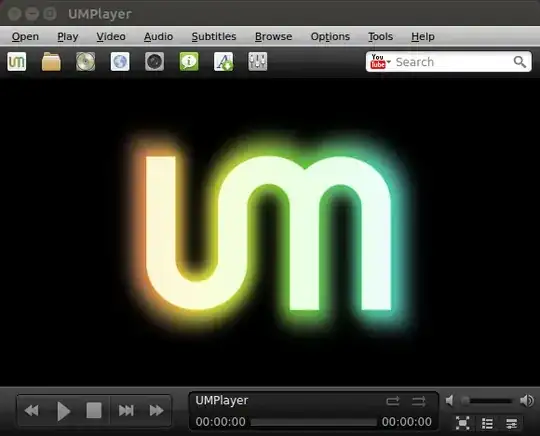Click the UM logo in video area
This screenshot has height=436, width=540.
coord(269,233)
